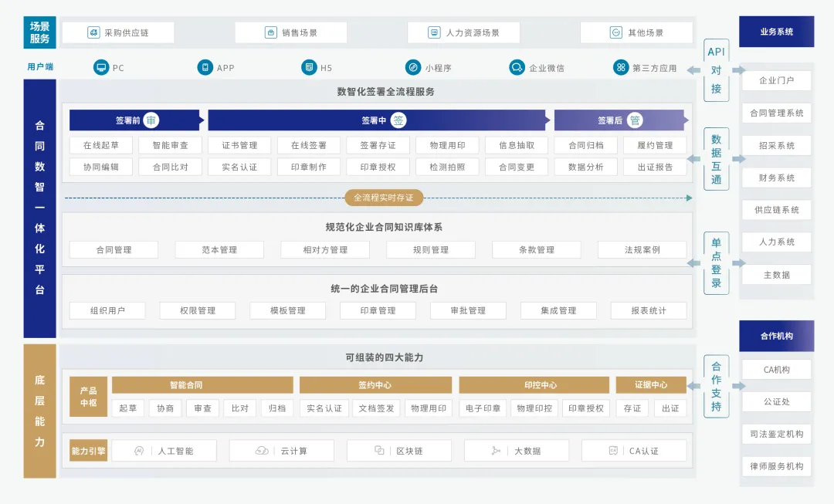Click the 数智化签署全流程服务 heading
This screenshot has height=504, width=834.
pos(385,91)
